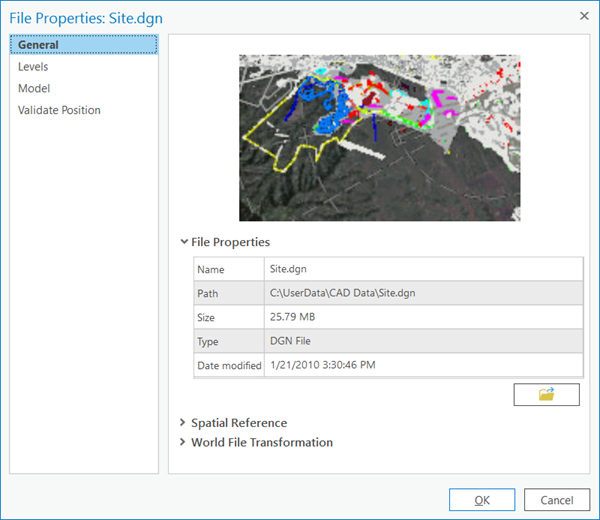Image resolution: width=600 pixels, height=520 pixels.
Task: Select the DGN File type value
Action: (x=423, y=341)
